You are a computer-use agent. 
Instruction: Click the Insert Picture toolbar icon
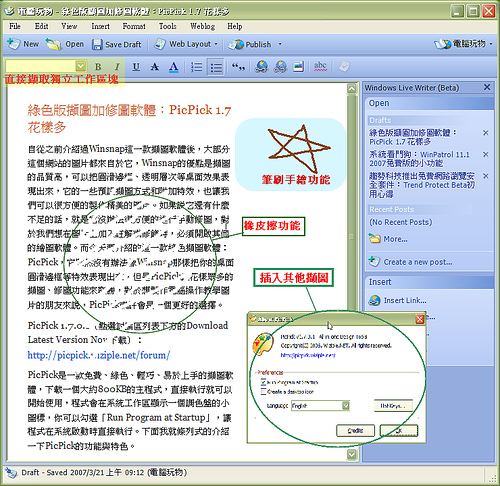point(298,66)
